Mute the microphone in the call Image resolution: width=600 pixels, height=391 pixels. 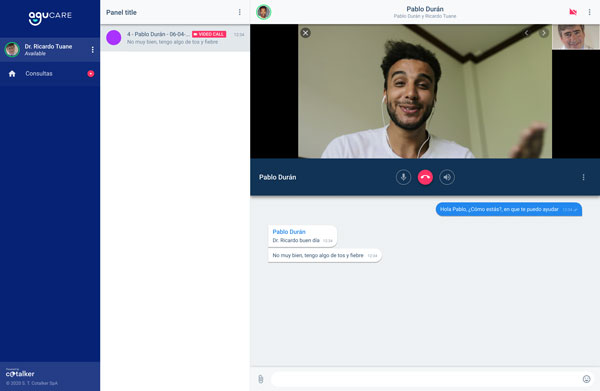[x=403, y=177]
